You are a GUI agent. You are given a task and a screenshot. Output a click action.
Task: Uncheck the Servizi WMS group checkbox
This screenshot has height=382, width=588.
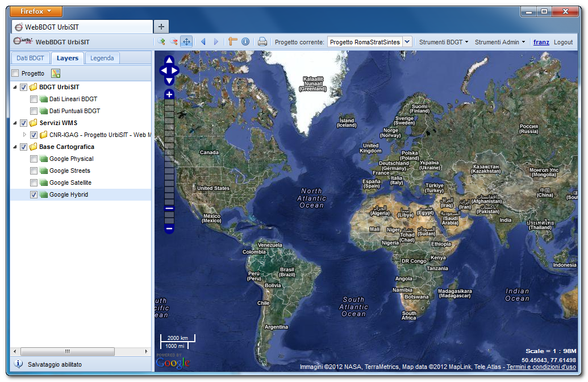24,123
